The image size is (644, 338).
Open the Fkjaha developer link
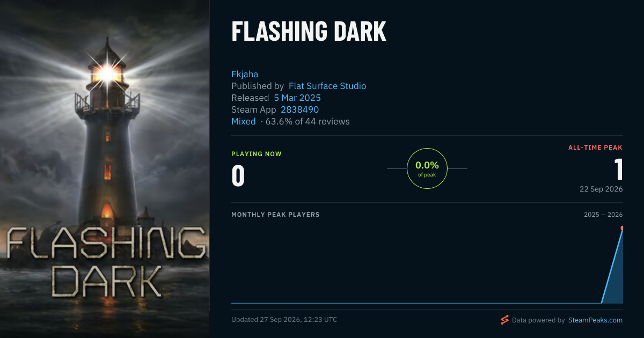coord(245,74)
